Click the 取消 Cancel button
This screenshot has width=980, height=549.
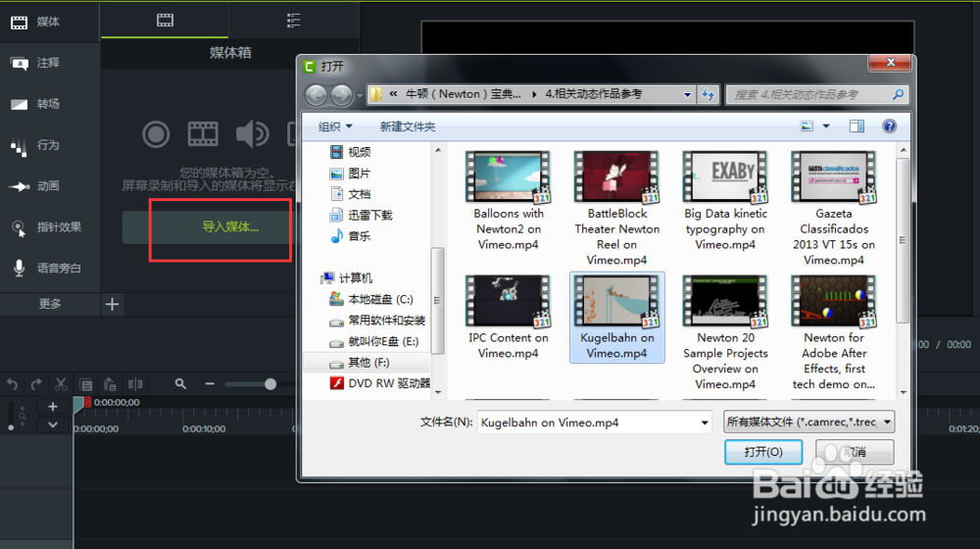(x=855, y=452)
